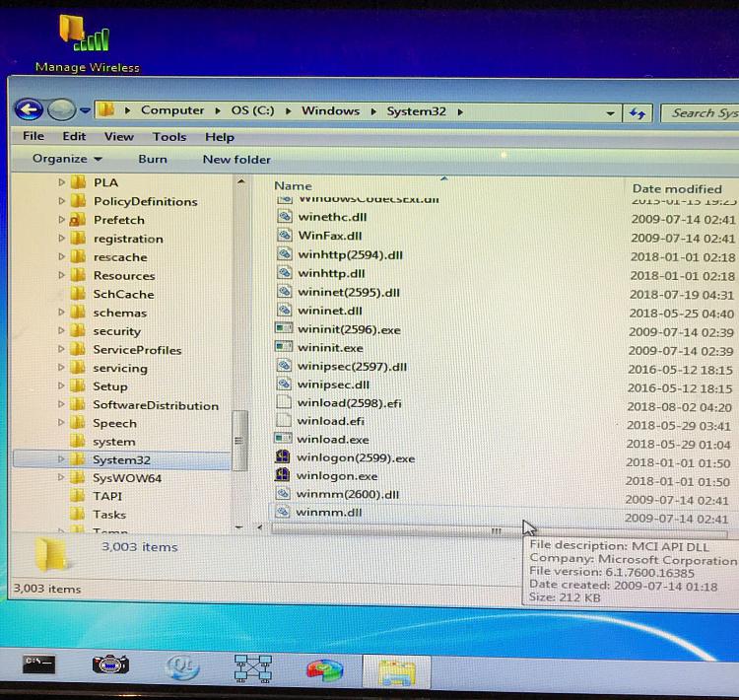
Task: Click the winmm(2600).dll file icon
Action: coord(283,493)
